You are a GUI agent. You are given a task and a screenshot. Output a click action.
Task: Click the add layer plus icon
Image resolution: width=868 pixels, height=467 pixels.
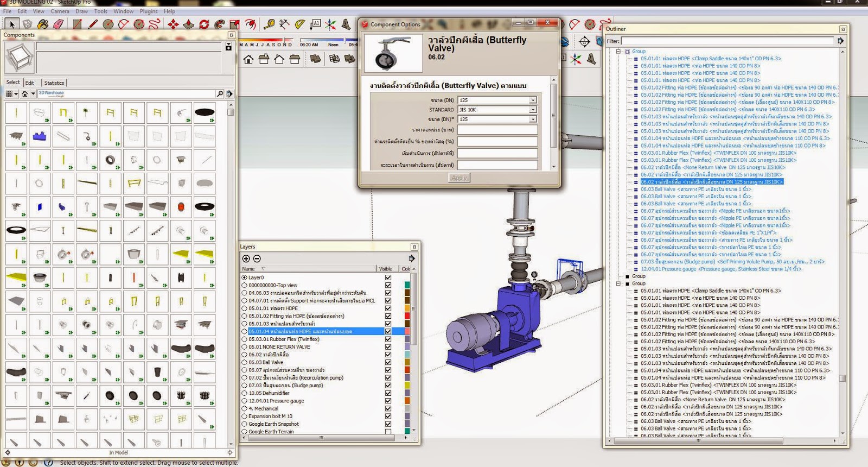point(246,258)
